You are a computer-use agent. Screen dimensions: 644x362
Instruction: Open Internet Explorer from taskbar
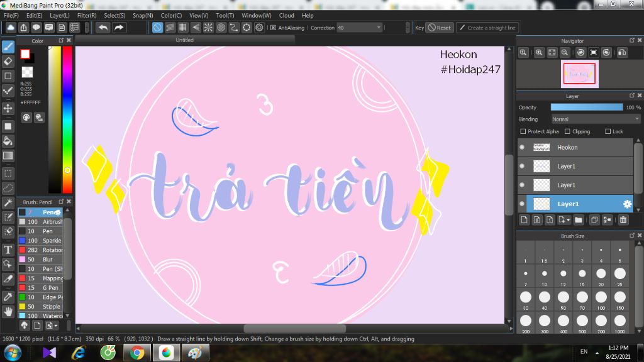79,353
